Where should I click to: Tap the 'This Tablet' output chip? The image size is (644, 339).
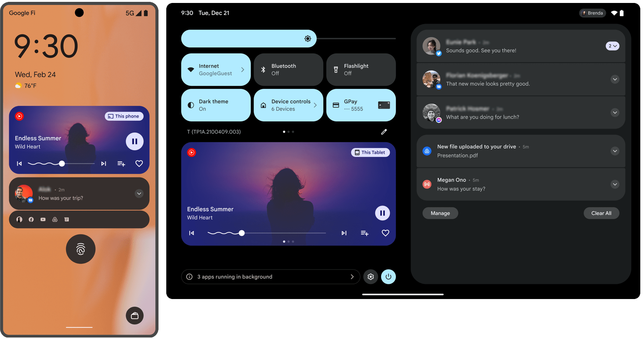370,152
